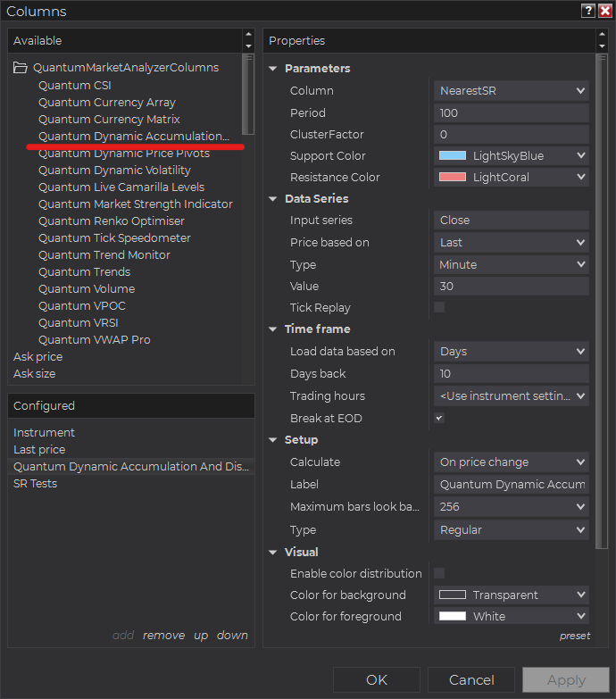Click the Available list scrollbar thumb
The image size is (616, 699).
pos(248,94)
